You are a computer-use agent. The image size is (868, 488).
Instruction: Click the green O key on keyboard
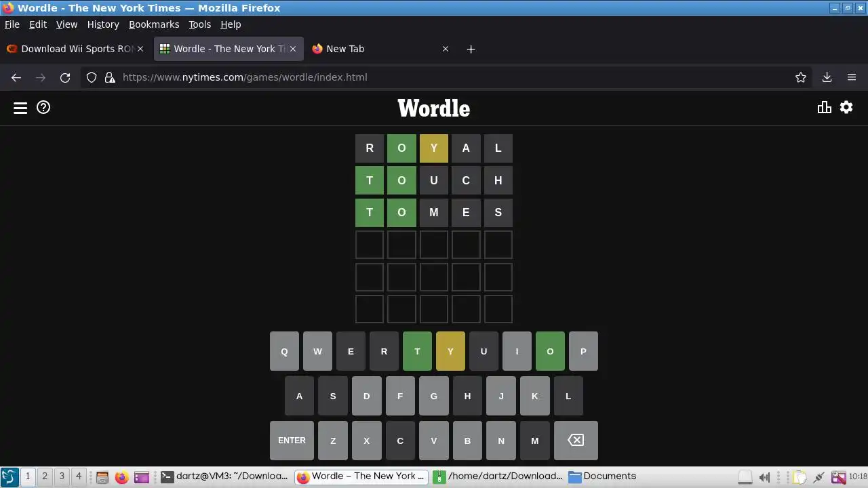550,351
